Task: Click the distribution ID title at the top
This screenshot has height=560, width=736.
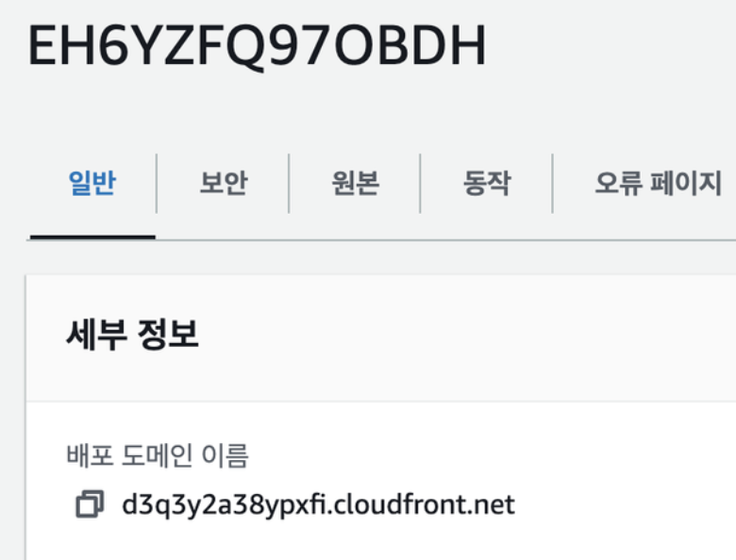Action: 258,46
